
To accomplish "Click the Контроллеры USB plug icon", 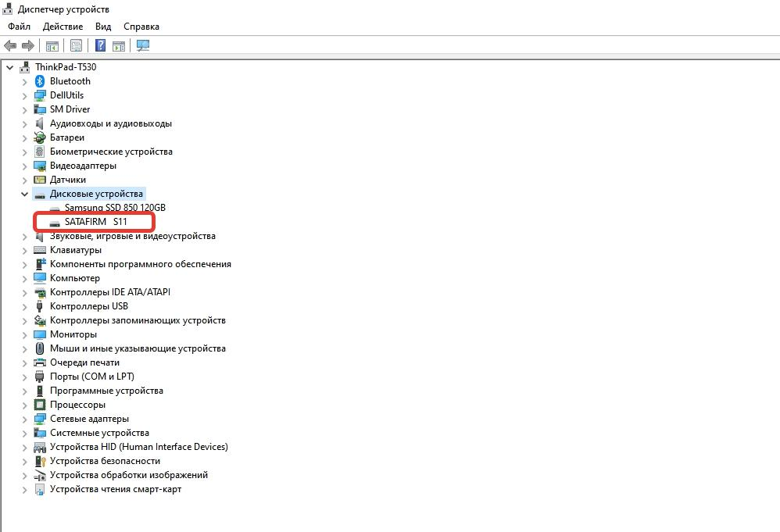I will (40, 306).
